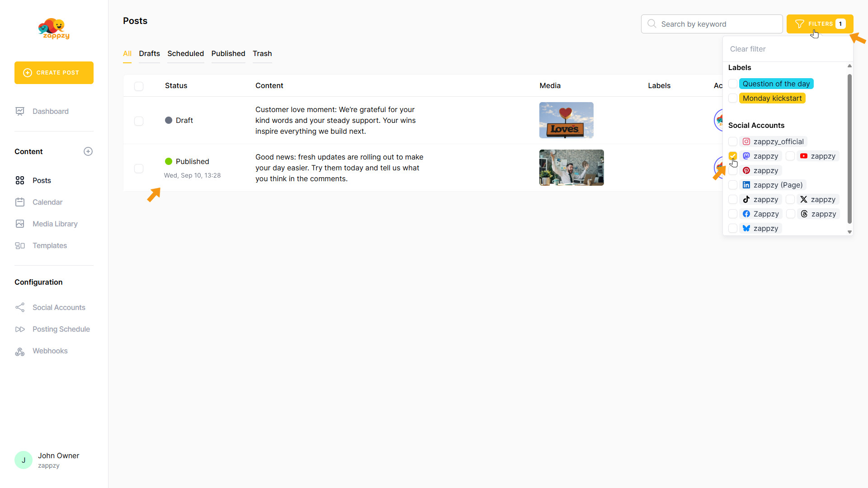Go to the Media Library
This screenshot has height=488, width=868.
click(x=55, y=224)
